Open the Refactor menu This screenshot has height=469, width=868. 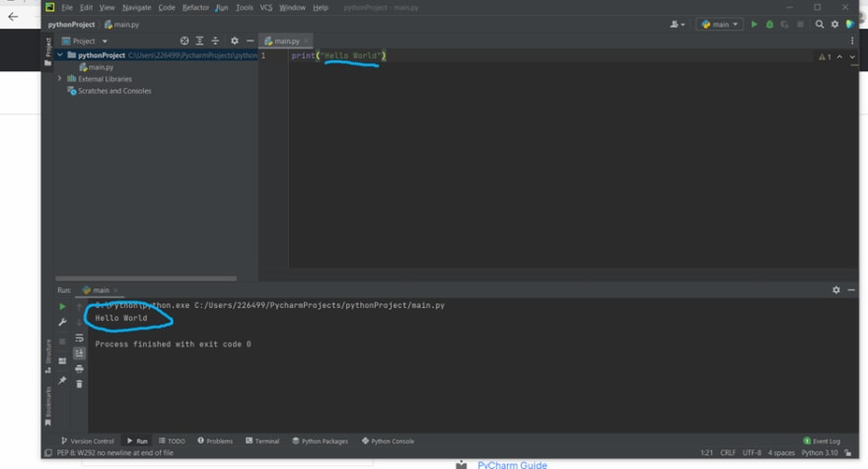click(x=195, y=7)
